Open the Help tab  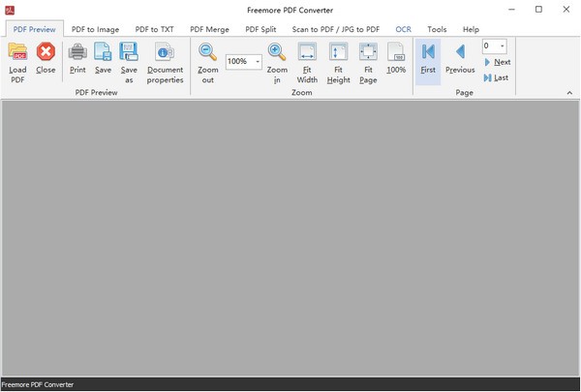coord(471,29)
